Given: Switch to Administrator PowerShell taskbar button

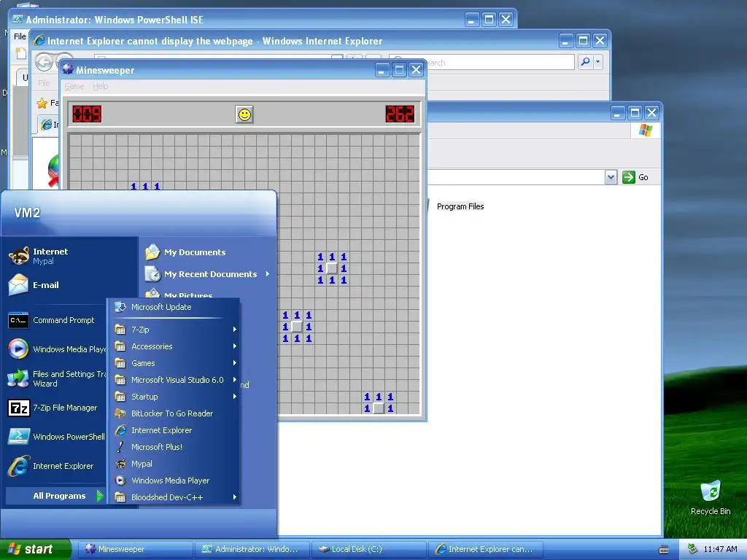Looking at the screenshot, I should point(252,549).
